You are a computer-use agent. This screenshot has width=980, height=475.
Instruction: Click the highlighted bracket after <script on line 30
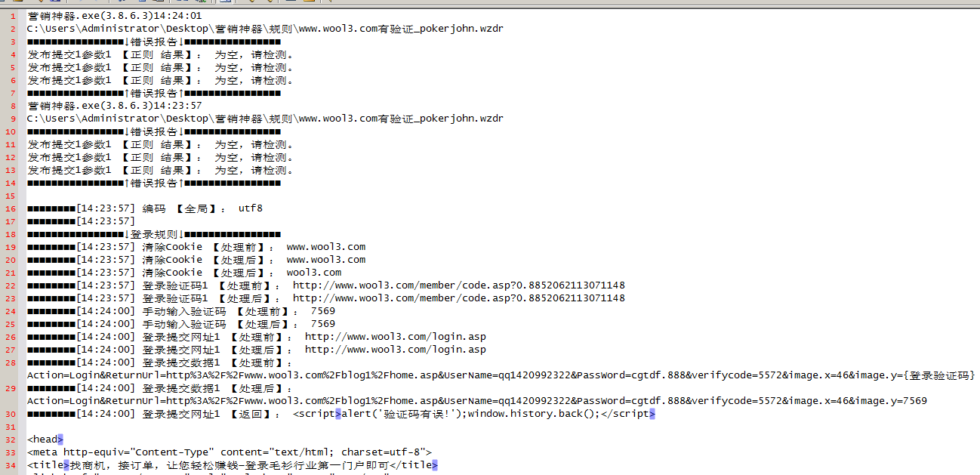tap(338, 414)
